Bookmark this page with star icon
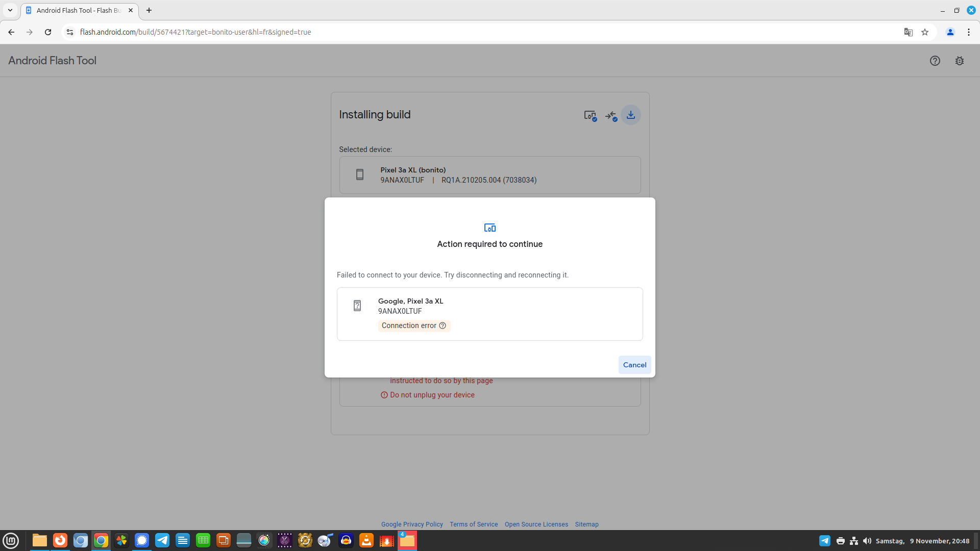 click(x=925, y=32)
